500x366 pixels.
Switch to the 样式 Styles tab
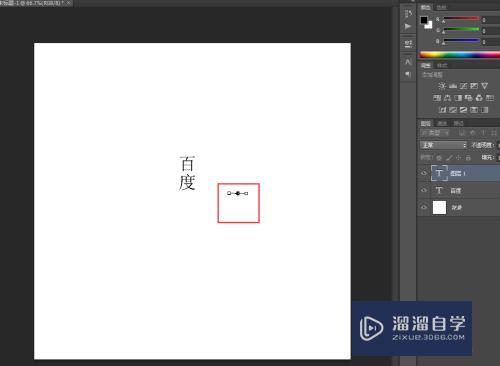click(442, 65)
